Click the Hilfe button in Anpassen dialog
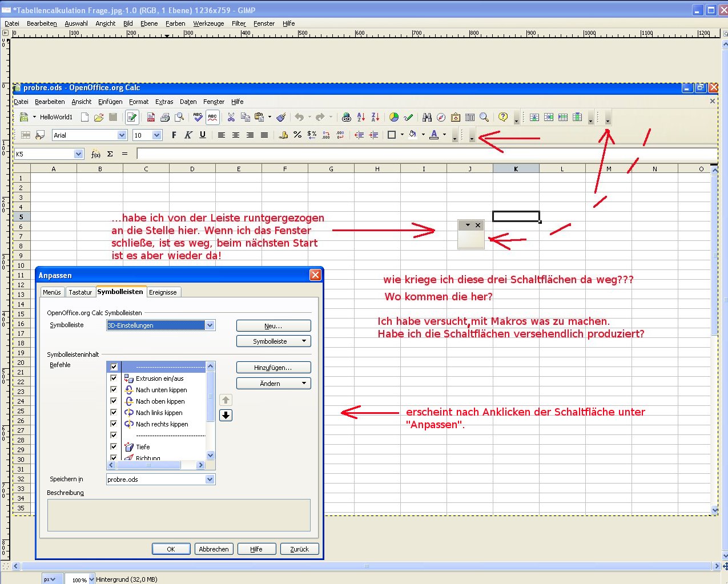728x584 pixels. (256, 549)
